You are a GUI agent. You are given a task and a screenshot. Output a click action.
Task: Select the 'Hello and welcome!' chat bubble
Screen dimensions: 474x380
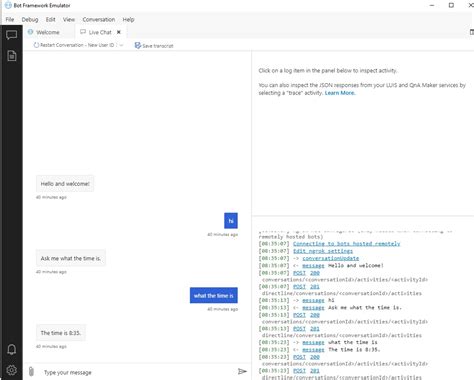[65, 184]
